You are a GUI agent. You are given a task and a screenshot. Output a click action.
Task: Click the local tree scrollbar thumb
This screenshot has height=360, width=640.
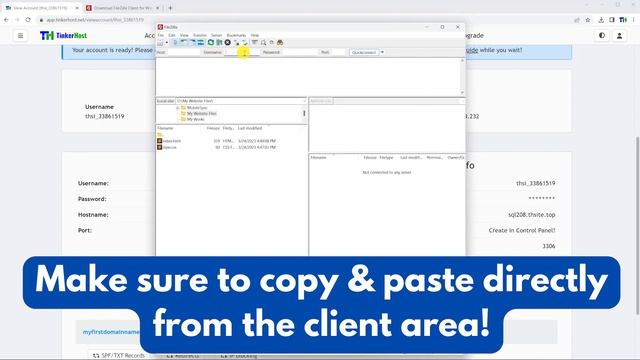304,113
